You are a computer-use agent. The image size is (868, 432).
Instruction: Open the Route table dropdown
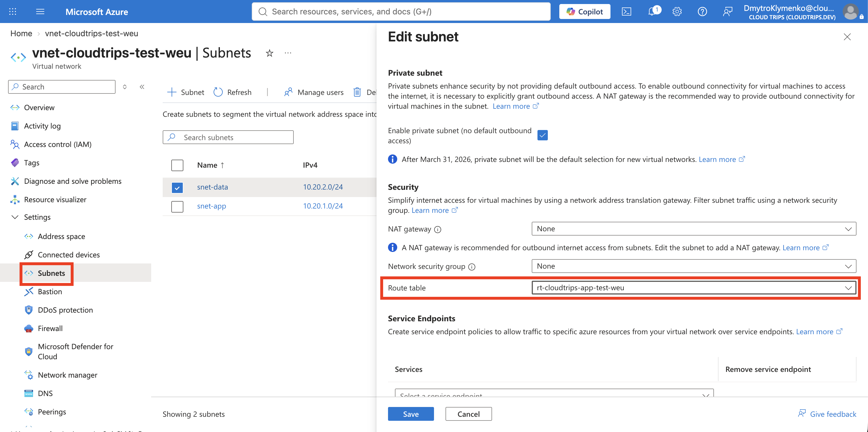pyautogui.click(x=694, y=288)
